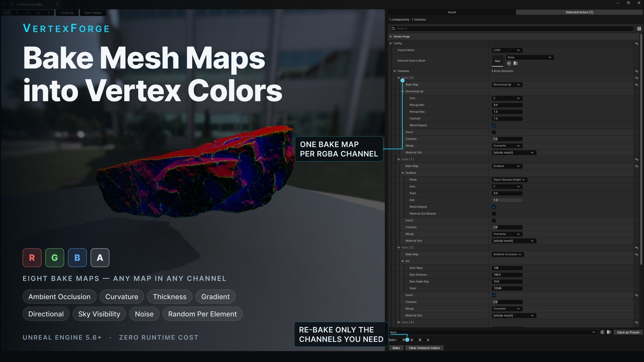Click the Unreal Engine logo icon
The height and width of the screenshot is (362, 644).
point(4,4)
